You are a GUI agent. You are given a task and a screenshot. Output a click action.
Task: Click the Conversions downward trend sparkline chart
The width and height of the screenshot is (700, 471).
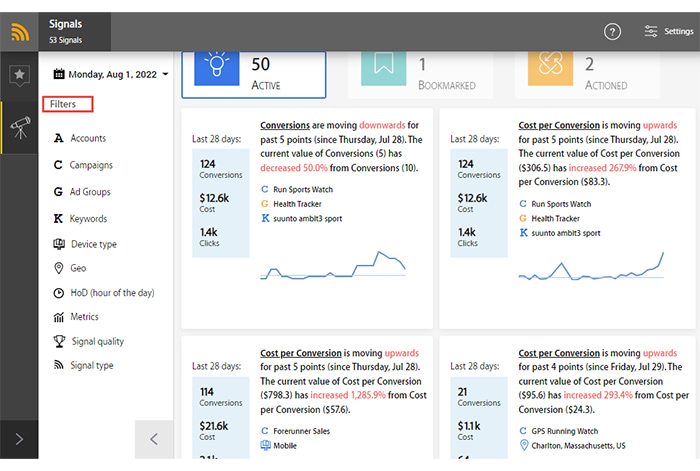[x=333, y=265]
